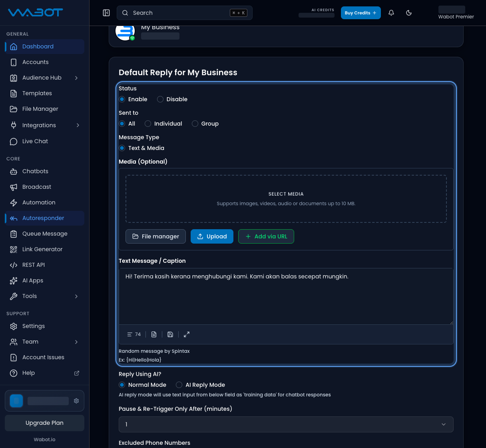Click the Search field

click(185, 13)
